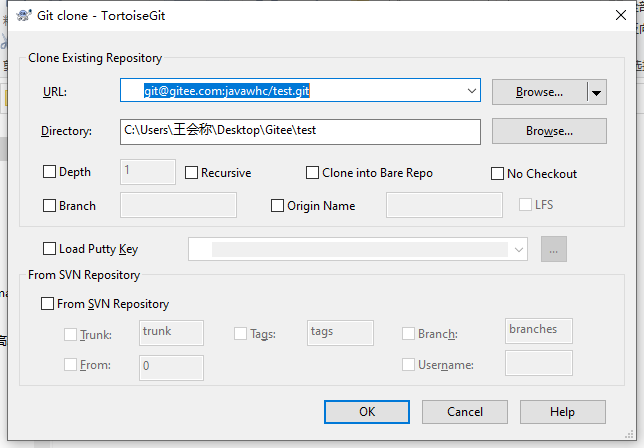Click the tags text field

[340, 333]
